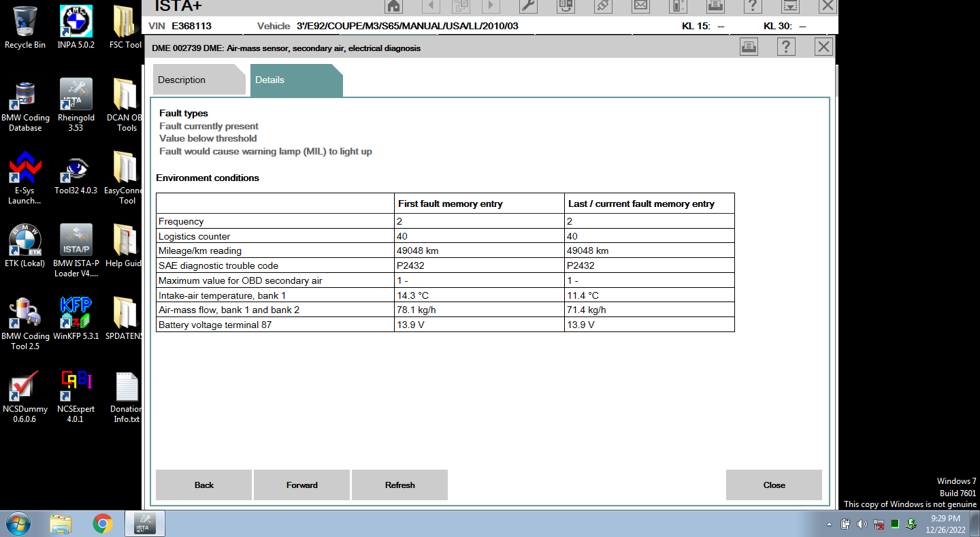Viewport: 980px width, 537px height.
Task: Open the Help Guide desktop icon
Action: tap(125, 246)
